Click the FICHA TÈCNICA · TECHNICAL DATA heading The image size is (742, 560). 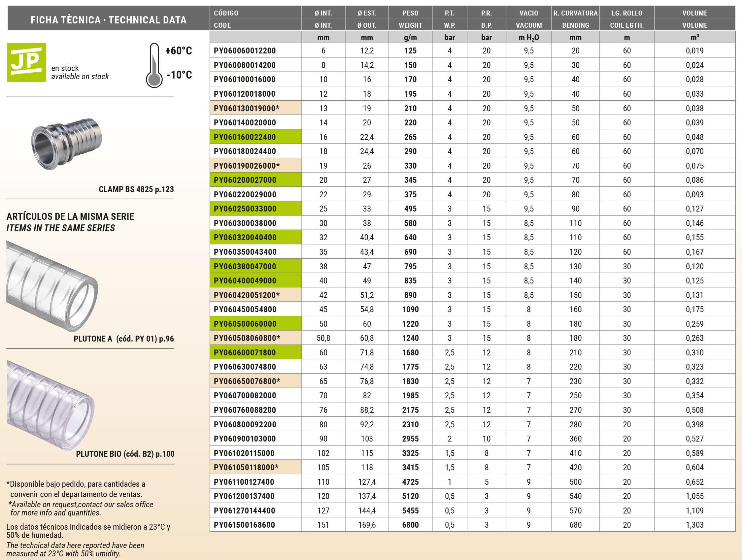(108, 20)
